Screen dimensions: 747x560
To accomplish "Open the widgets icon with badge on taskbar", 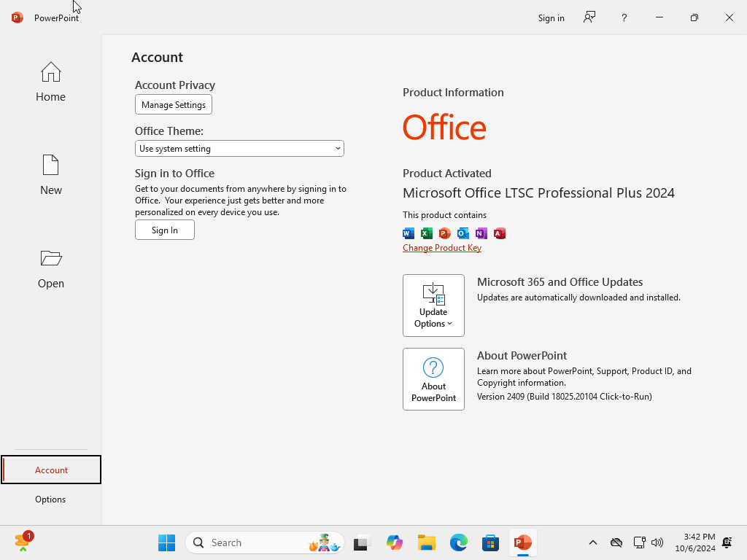I will tap(24, 542).
